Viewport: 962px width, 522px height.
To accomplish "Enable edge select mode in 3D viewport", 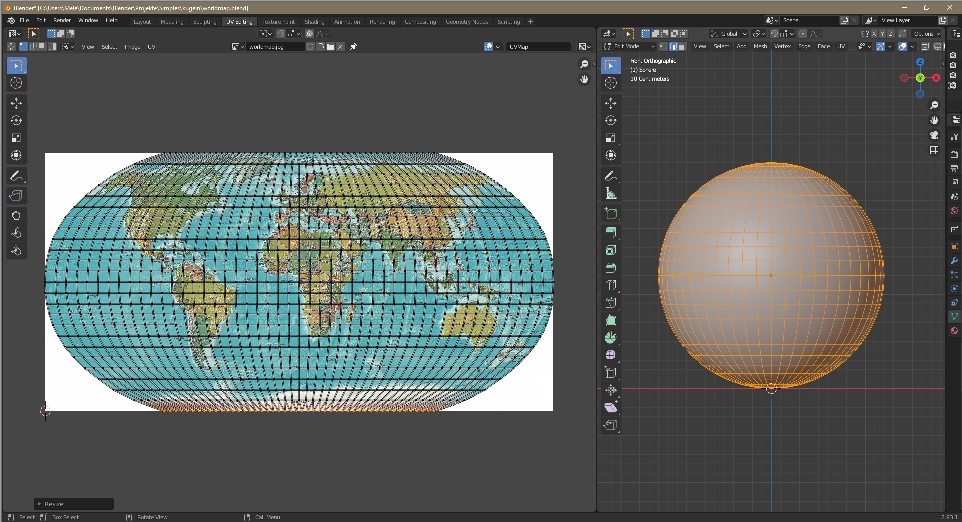I will pyautogui.click(x=673, y=47).
